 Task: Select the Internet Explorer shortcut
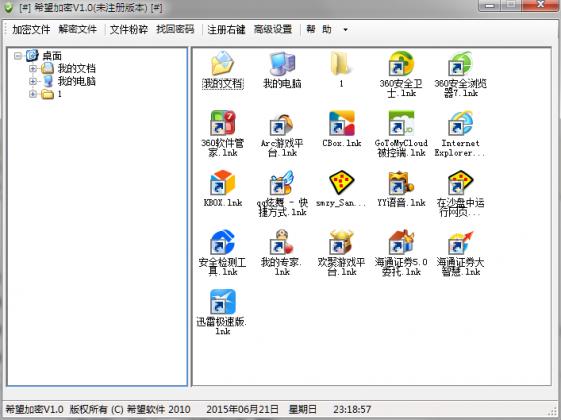(460, 123)
